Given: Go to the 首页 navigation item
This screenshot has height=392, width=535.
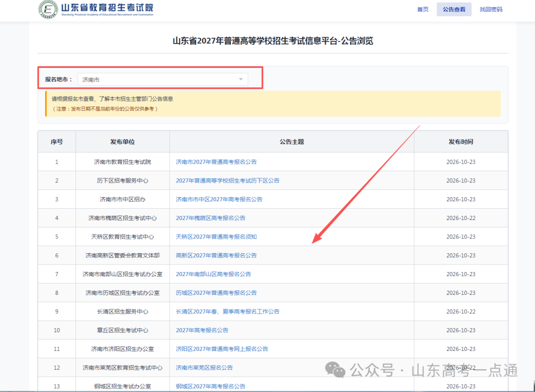Looking at the screenshot, I should tap(423, 9).
